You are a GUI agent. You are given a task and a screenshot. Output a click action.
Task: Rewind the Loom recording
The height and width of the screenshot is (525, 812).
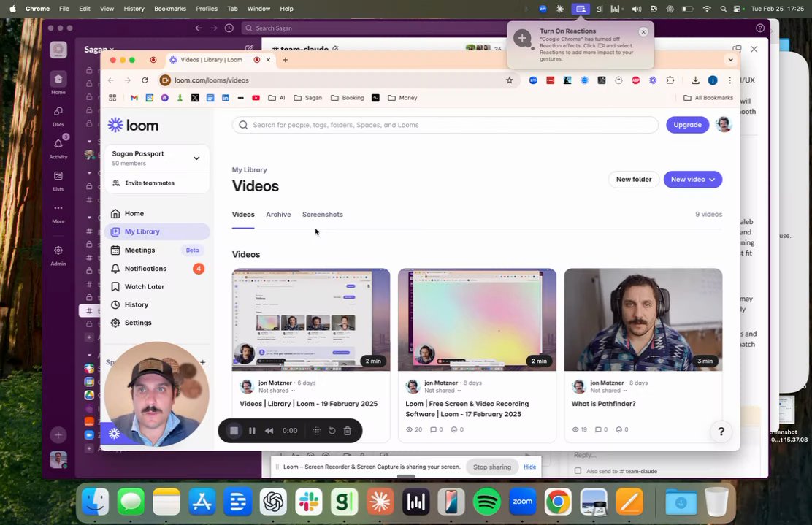tap(269, 431)
